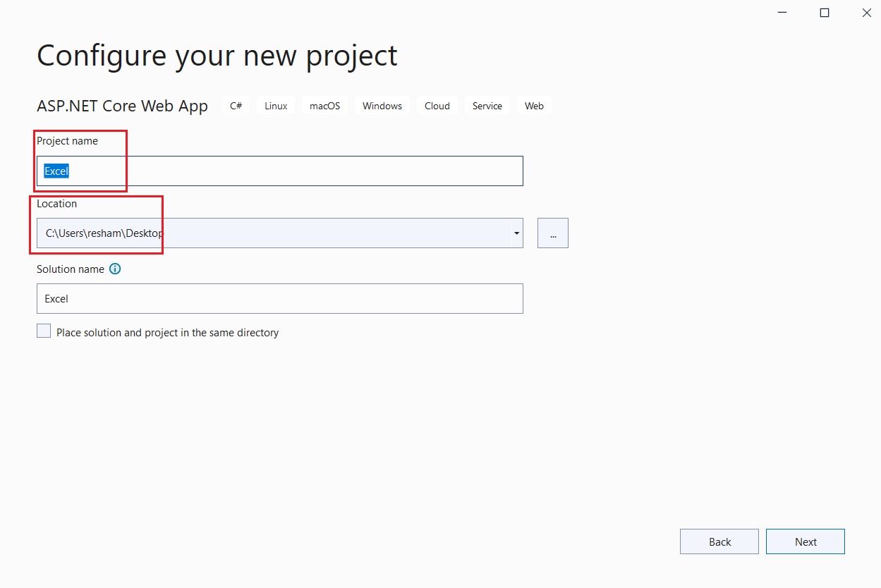This screenshot has width=881, height=588.
Task: Maximize the dialog window
Action: pyautogui.click(x=824, y=13)
